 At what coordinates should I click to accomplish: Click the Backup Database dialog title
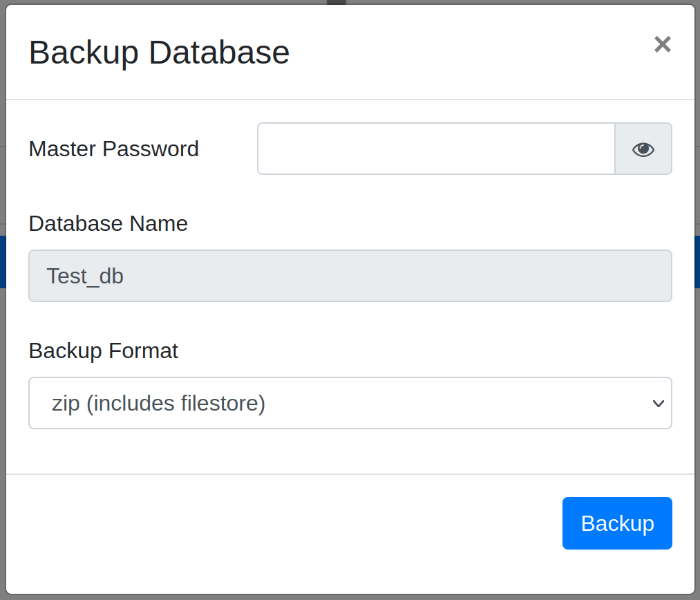point(159,53)
